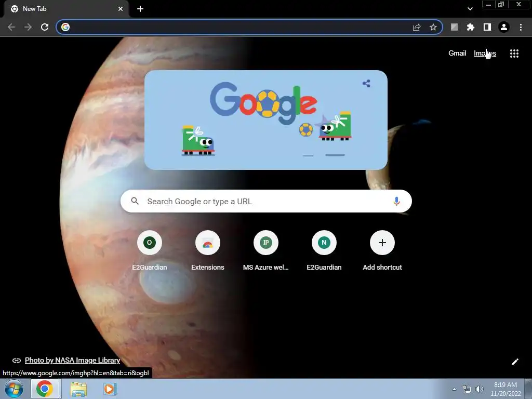Screen dimensions: 532x399
Task: Click the browser back arrow
Action: [11, 27]
